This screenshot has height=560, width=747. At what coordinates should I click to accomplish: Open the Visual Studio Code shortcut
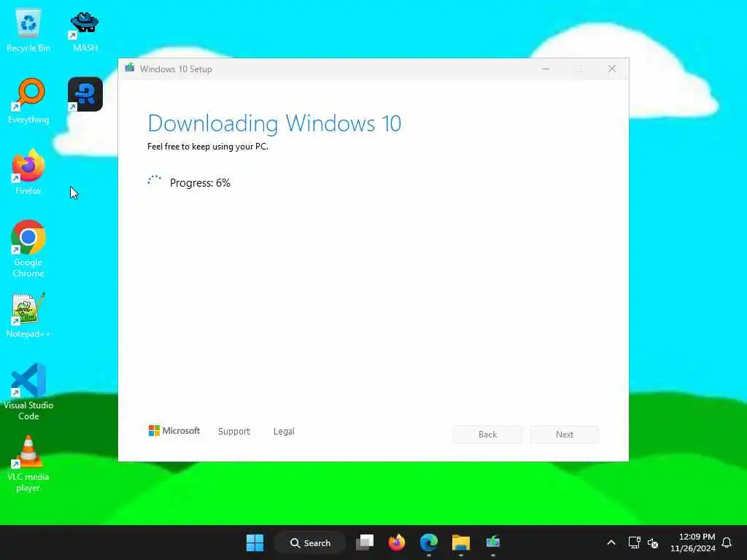[x=28, y=392]
